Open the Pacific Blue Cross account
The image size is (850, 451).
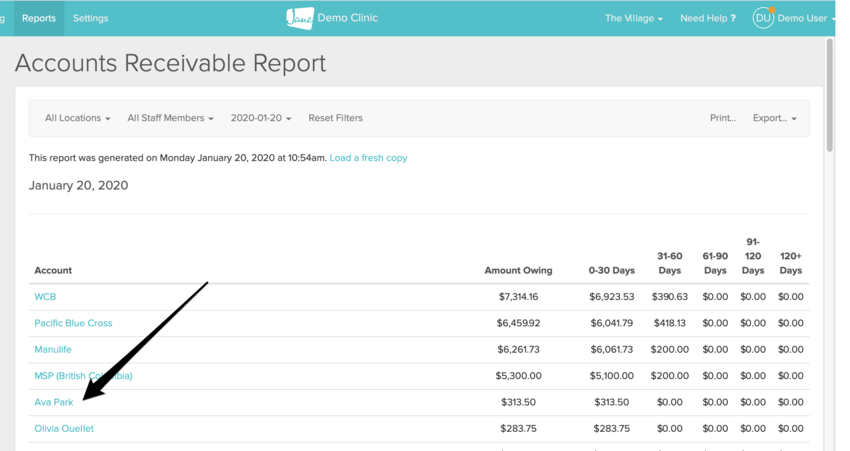coord(73,323)
